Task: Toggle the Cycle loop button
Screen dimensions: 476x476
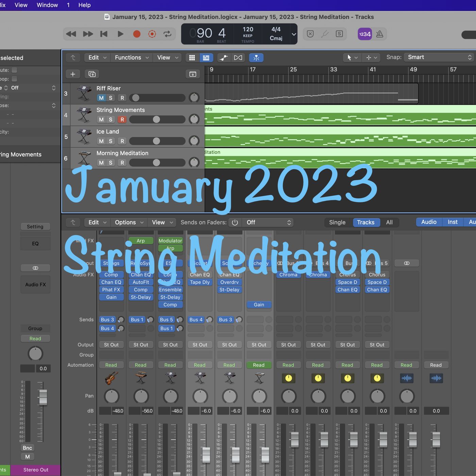Action: point(167,34)
